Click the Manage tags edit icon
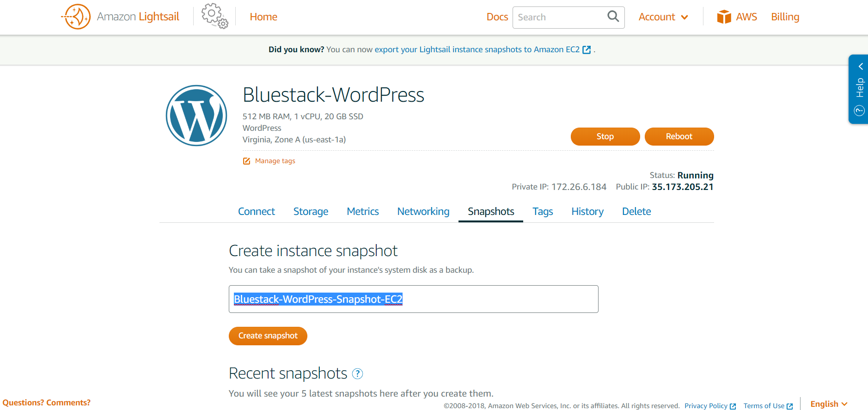Viewport: 868px width, 410px height. tap(247, 161)
